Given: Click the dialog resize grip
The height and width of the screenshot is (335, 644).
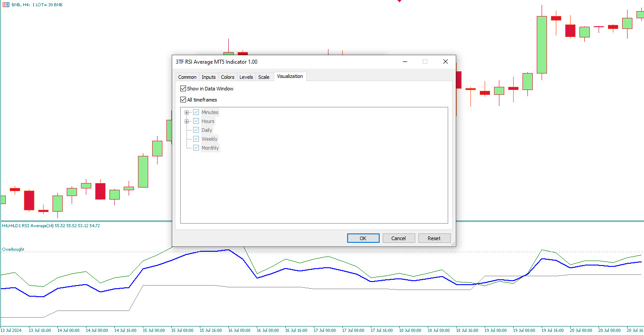Looking at the screenshot, I should [453, 244].
